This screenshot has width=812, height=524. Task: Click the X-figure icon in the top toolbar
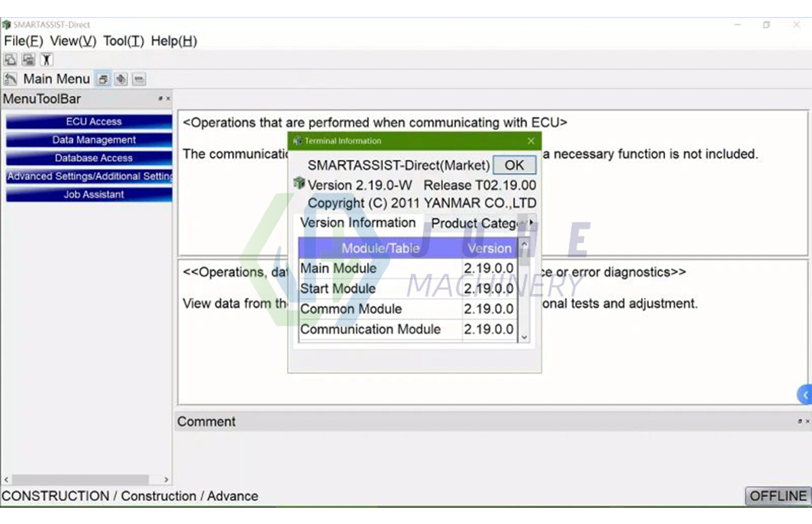[46, 60]
